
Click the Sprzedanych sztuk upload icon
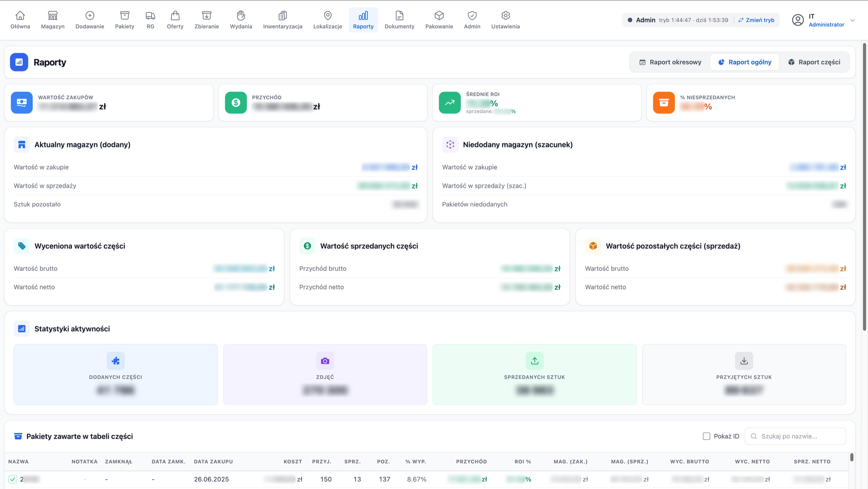click(x=534, y=361)
